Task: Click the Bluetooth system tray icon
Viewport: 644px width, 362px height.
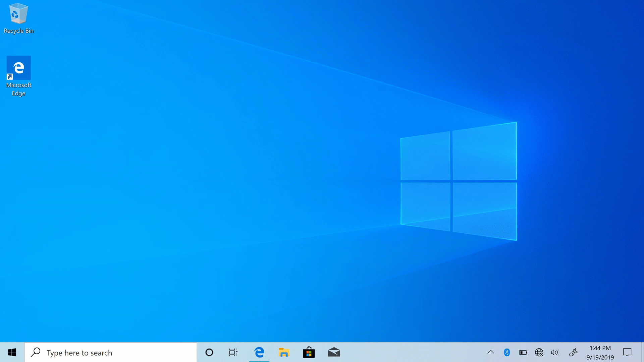Action: tap(506, 352)
